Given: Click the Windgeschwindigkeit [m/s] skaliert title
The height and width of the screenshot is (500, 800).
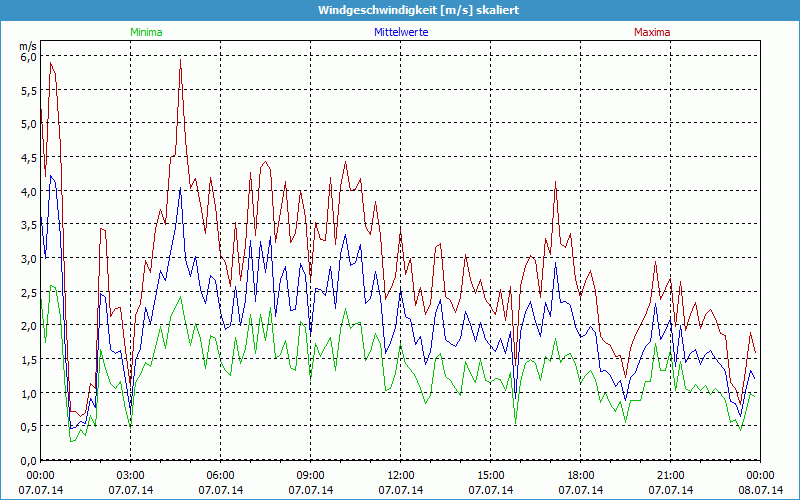Looking at the screenshot, I should [418, 10].
